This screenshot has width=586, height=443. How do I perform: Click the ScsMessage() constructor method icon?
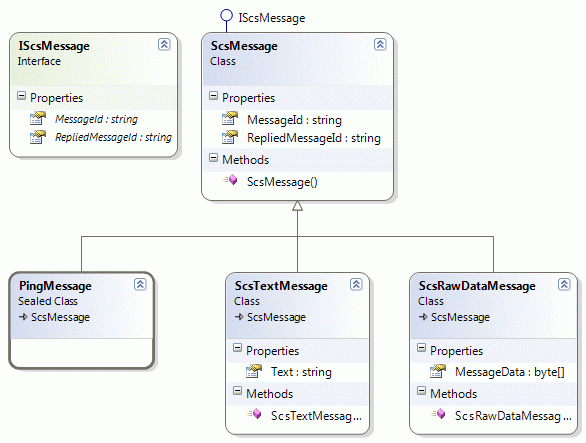[230, 180]
